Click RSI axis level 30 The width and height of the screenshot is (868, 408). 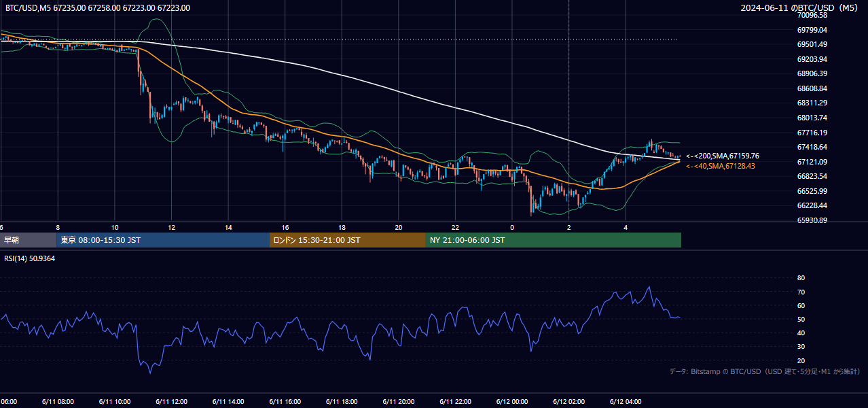pyautogui.click(x=801, y=347)
